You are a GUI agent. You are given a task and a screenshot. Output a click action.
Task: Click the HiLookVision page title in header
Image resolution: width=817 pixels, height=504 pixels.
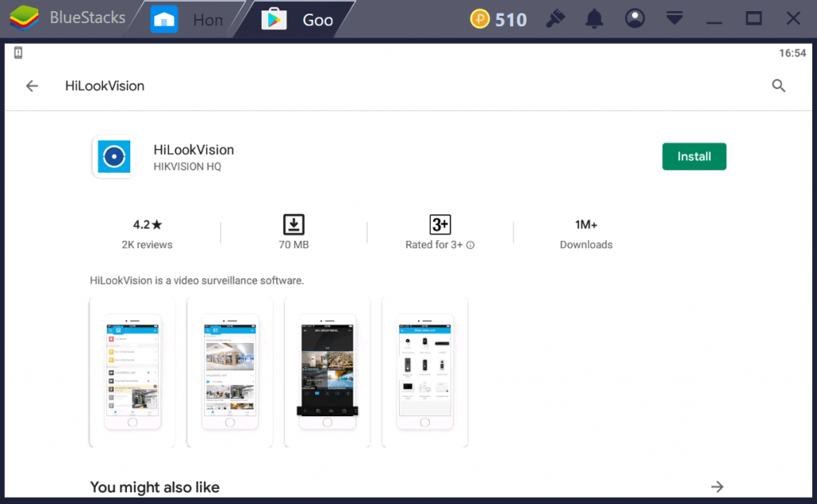tap(105, 86)
